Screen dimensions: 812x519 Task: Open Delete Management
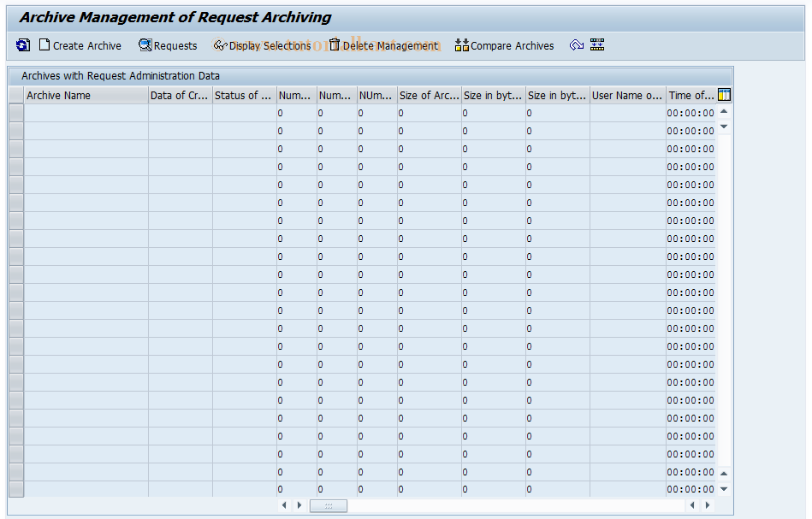[x=383, y=45]
